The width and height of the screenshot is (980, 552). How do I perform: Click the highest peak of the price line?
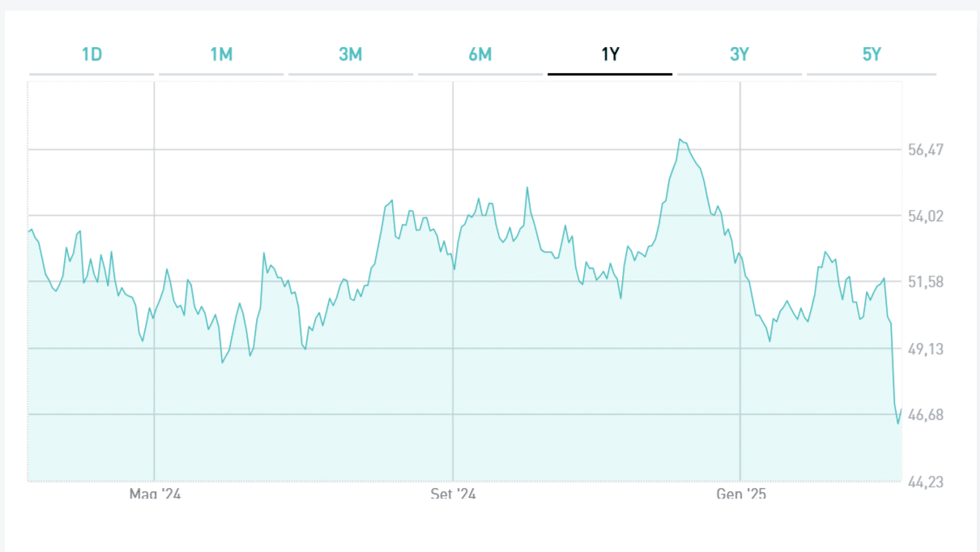[x=680, y=139]
